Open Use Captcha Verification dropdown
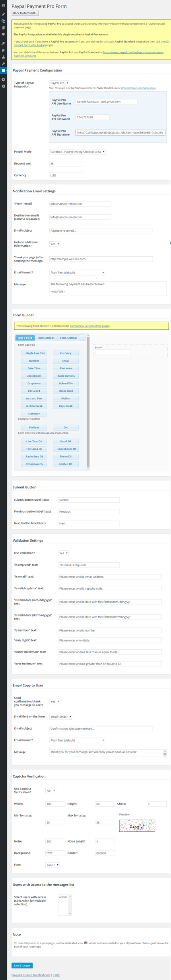This screenshot has height=980, width=171. click(x=51, y=790)
